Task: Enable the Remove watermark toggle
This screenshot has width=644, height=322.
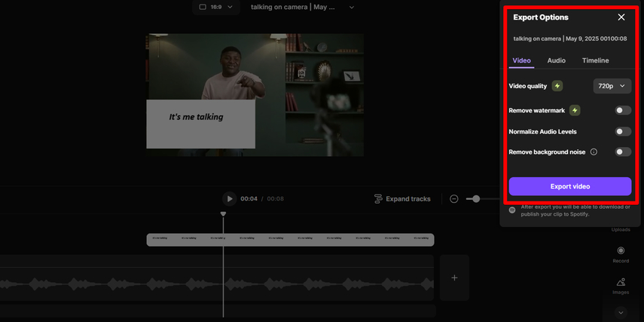Action: point(623,110)
